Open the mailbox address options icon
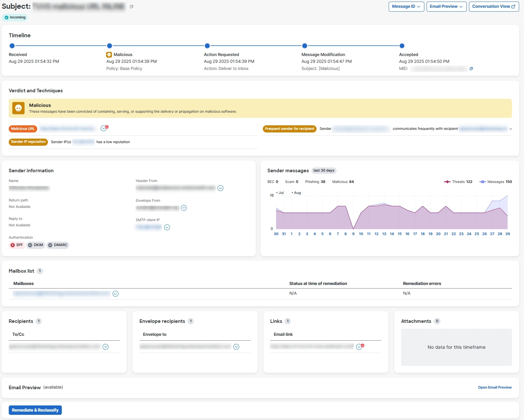This screenshot has height=420, width=524. [x=116, y=294]
